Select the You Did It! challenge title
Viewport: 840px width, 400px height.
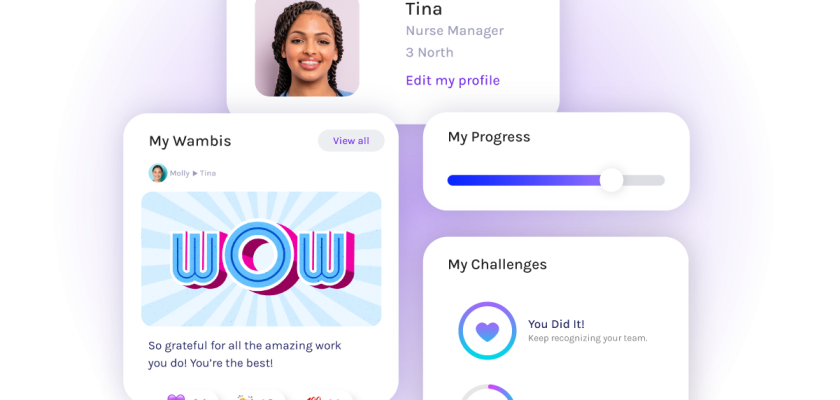[556, 324]
